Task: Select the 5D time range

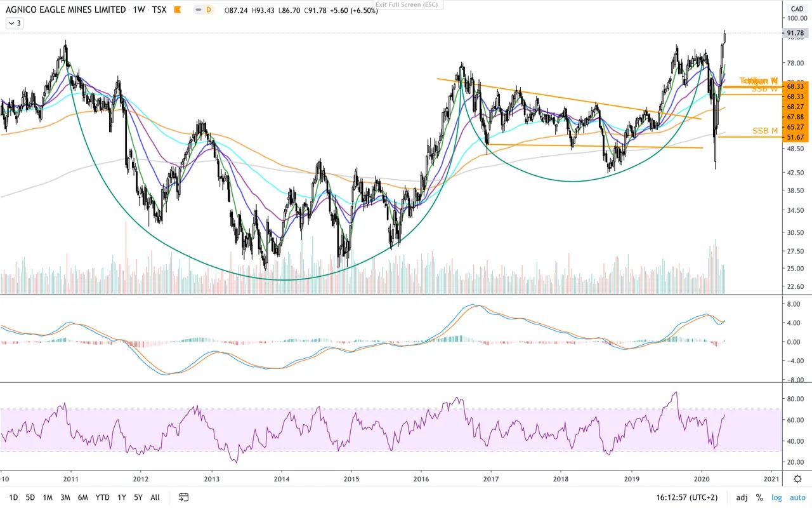Action: pos(30,497)
